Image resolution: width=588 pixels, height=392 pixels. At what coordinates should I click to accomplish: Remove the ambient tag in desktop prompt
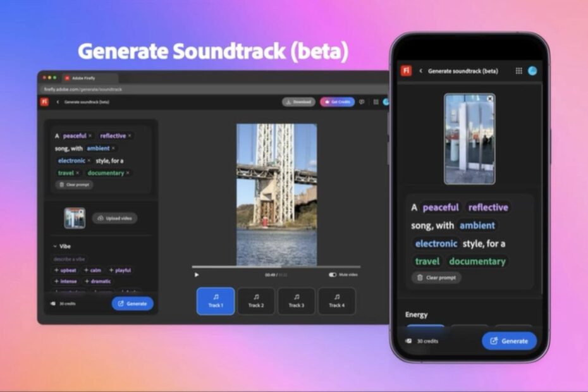point(113,148)
